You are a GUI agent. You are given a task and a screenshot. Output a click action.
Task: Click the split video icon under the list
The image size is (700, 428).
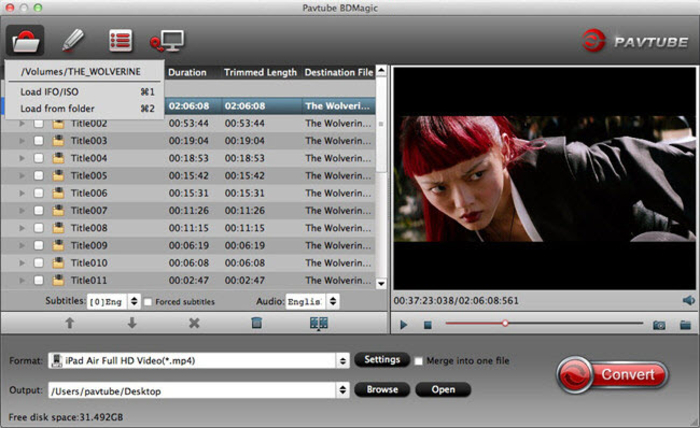[319, 323]
